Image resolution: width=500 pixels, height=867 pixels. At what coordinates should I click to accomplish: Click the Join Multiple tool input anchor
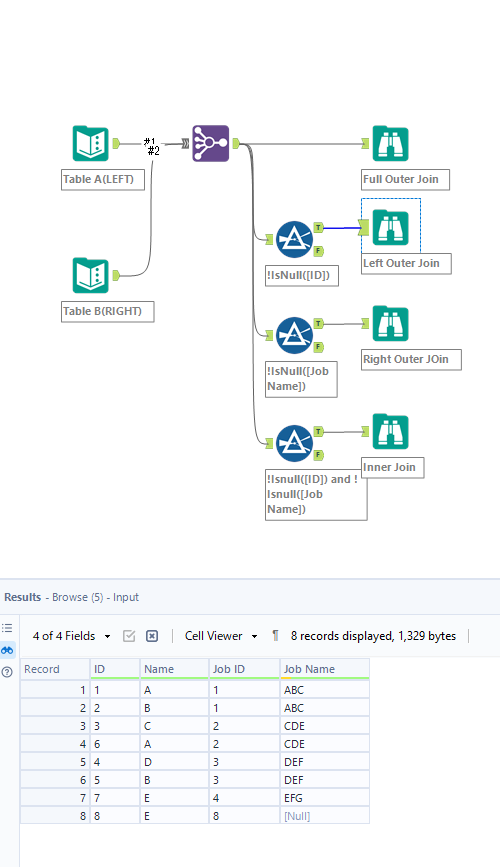[x=185, y=144]
